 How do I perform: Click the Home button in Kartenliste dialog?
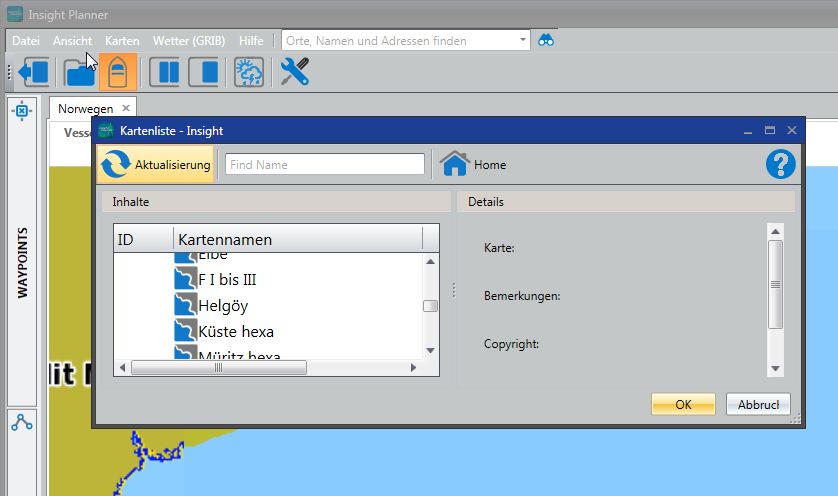(x=473, y=165)
